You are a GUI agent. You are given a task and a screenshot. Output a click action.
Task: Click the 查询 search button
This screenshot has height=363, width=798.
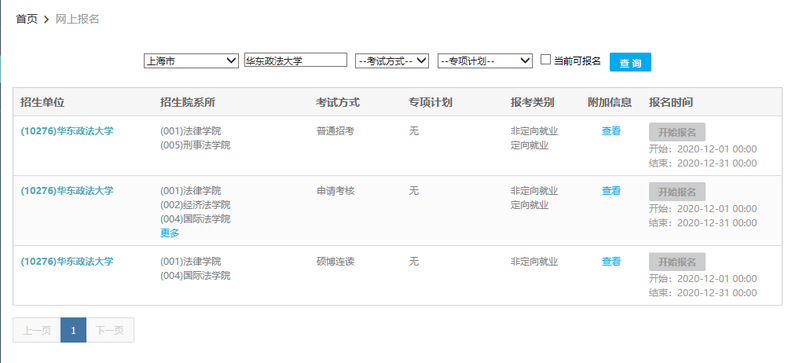click(x=630, y=62)
